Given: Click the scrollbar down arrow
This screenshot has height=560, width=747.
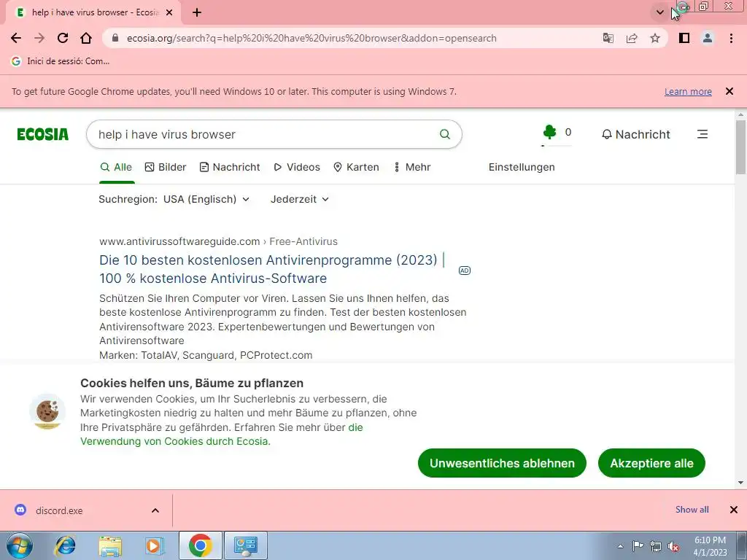Looking at the screenshot, I should coord(740,483).
